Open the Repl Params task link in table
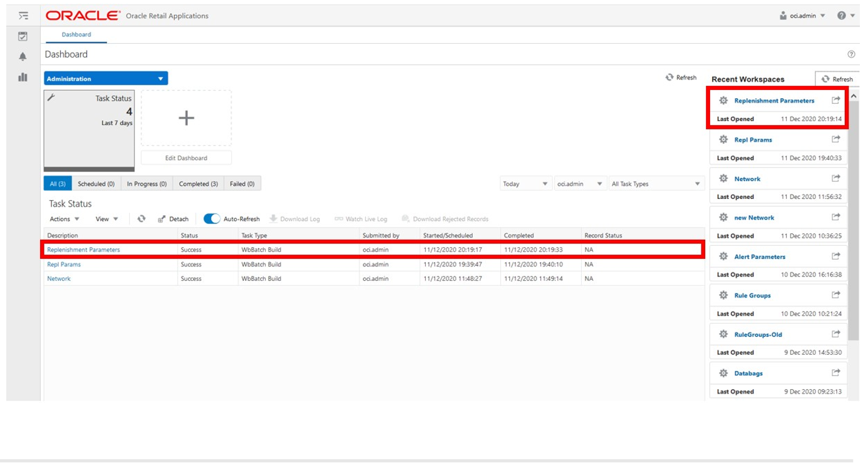 coord(64,264)
